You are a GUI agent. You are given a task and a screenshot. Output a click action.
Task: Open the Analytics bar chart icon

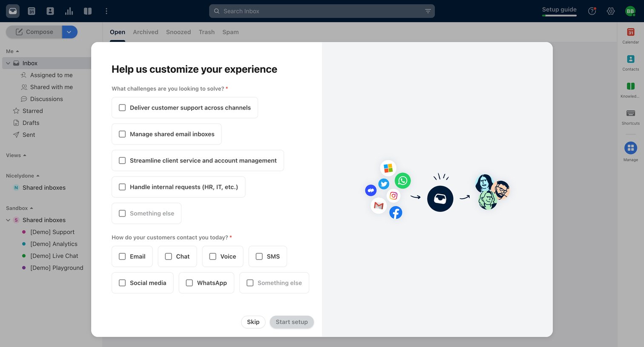click(x=69, y=11)
